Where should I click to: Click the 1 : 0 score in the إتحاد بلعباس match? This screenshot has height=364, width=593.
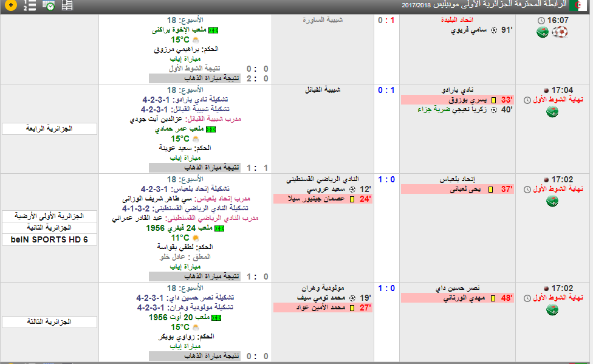[x=386, y=180]
